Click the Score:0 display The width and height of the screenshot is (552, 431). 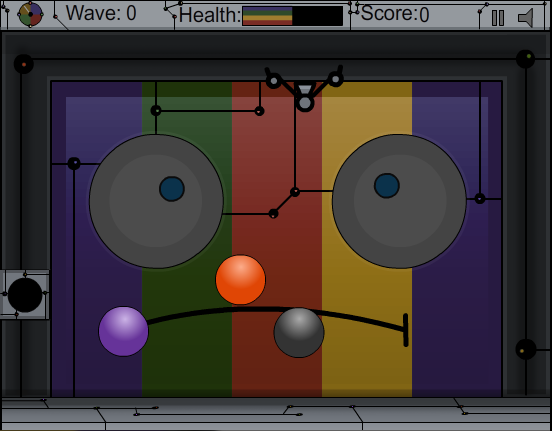coord(395,14)
